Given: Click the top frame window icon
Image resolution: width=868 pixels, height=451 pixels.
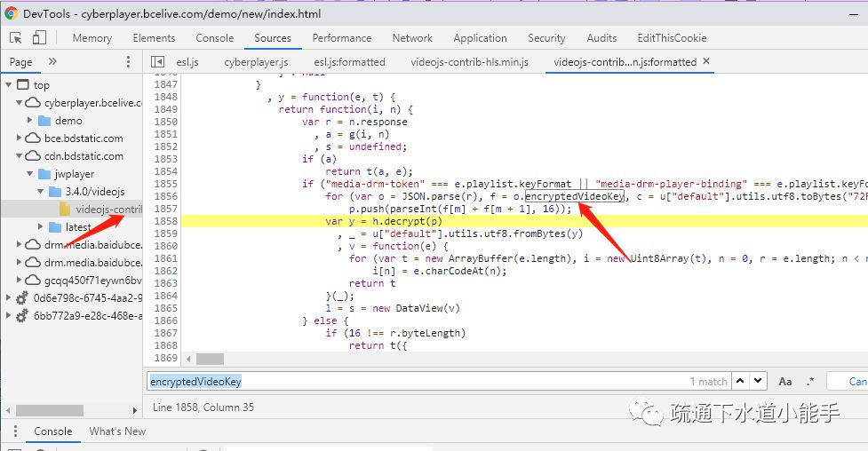Looking at the screenshot, I should (23, 84).
